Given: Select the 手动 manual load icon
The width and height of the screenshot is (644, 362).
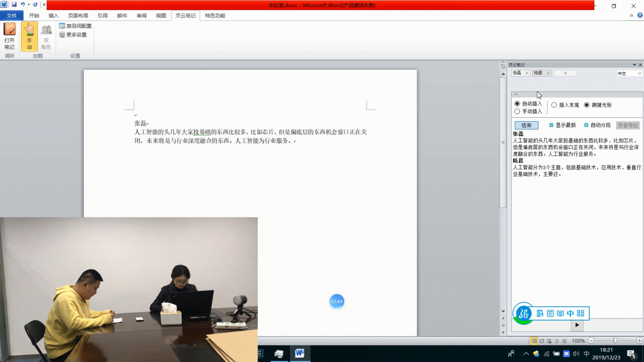Looking at the screenshot, I should [29, 35].
